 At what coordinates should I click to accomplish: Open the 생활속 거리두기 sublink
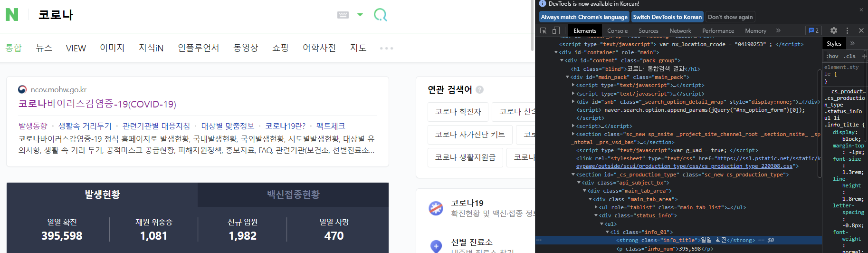pyautogui.click(x=85, y=126)
